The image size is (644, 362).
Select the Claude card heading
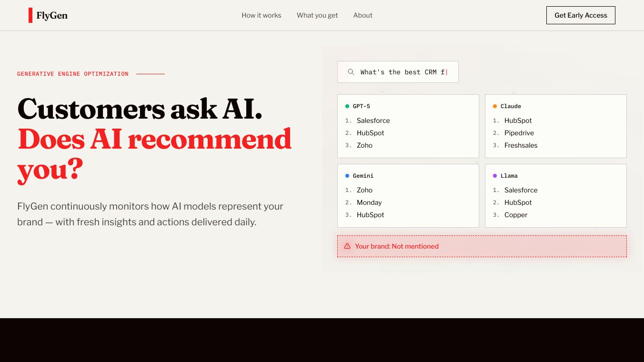(511, 106)
